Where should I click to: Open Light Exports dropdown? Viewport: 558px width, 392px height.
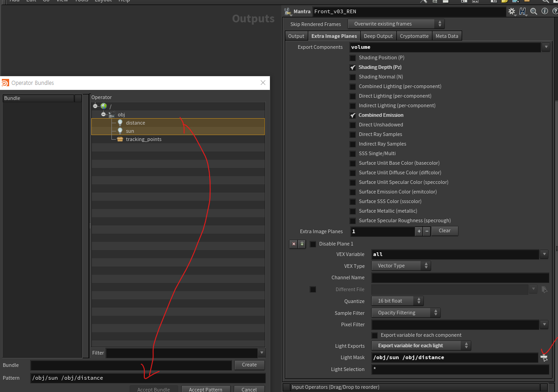click(421, 345)
